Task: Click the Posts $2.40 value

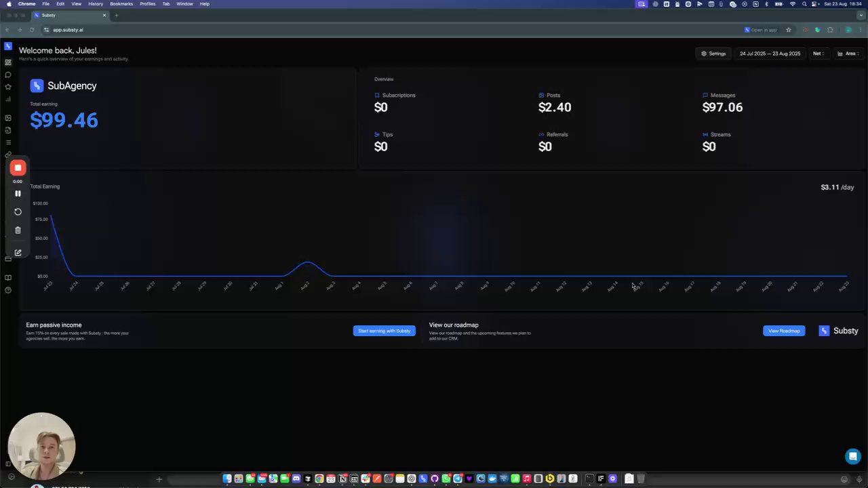Action: [x=555, y=107]
